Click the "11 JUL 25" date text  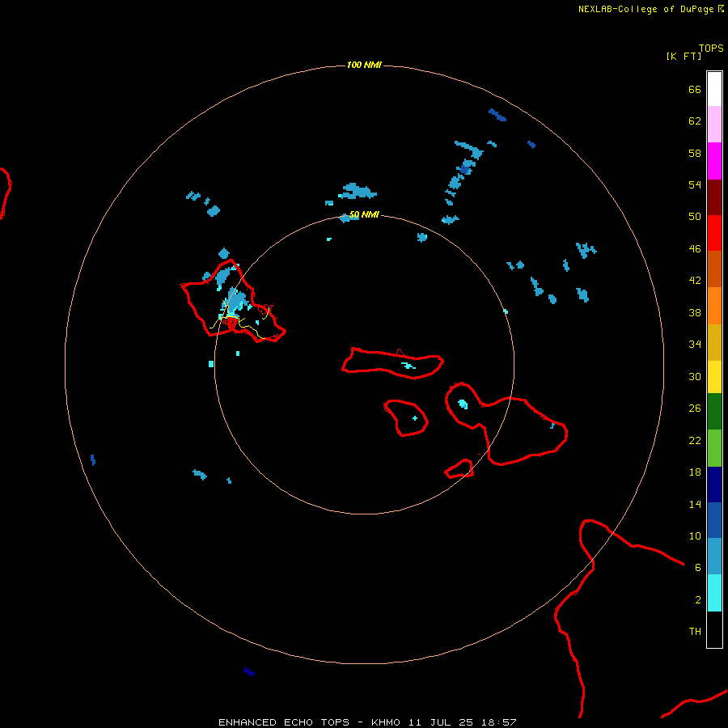click(x=441, y=722)
